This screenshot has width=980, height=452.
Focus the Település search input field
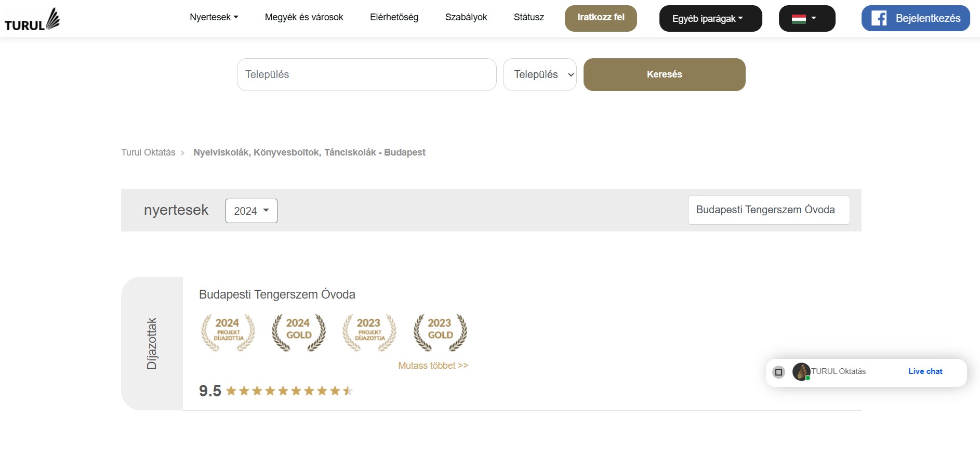pos(367,74)
